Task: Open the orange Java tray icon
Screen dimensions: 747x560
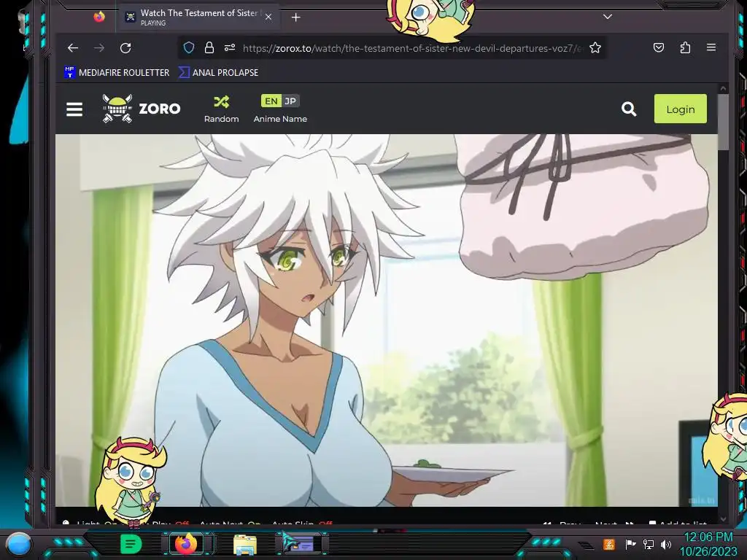Action: point(609,544)
